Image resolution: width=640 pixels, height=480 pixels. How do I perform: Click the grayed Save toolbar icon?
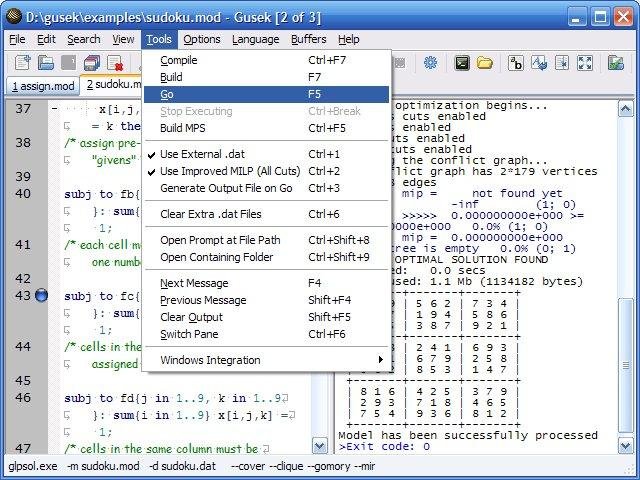69,63
